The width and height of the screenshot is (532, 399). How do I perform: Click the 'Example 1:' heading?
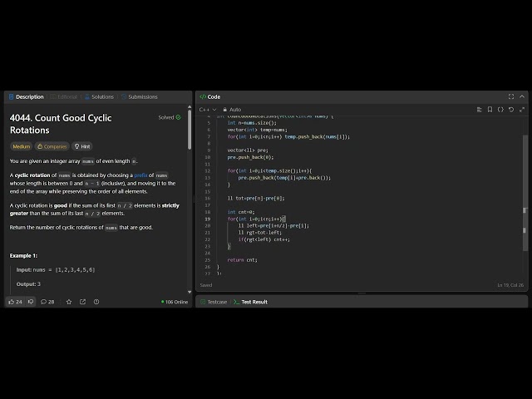coord(23,256)
